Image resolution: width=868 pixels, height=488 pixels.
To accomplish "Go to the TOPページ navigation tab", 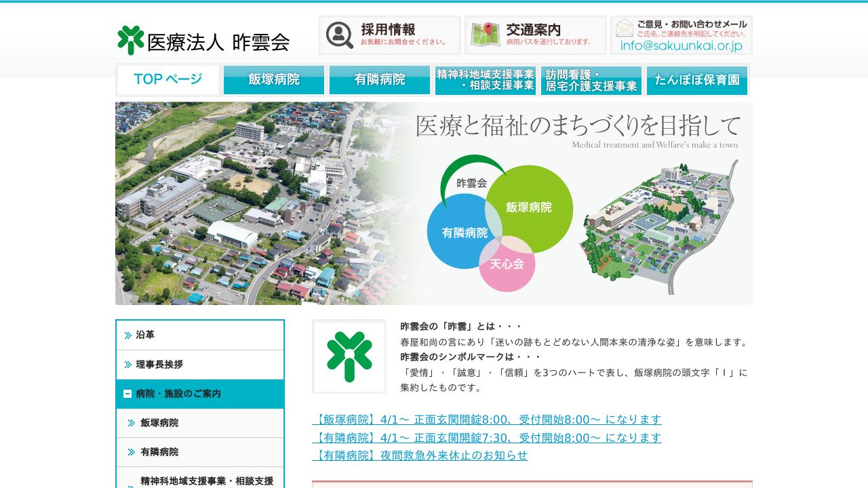I will [x=168, y=80].
